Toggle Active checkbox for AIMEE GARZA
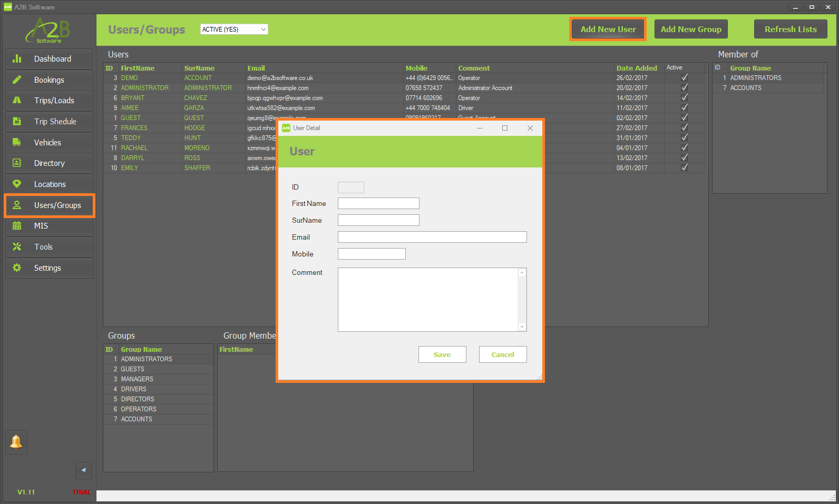 (x=684, y=108)
